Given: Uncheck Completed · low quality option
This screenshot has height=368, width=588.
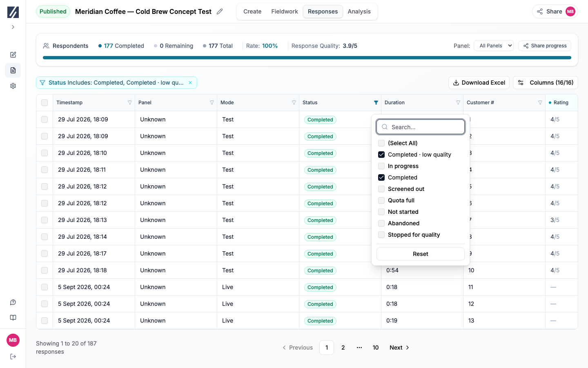Looking at the screenshot, I should click(x=381, y=155).
